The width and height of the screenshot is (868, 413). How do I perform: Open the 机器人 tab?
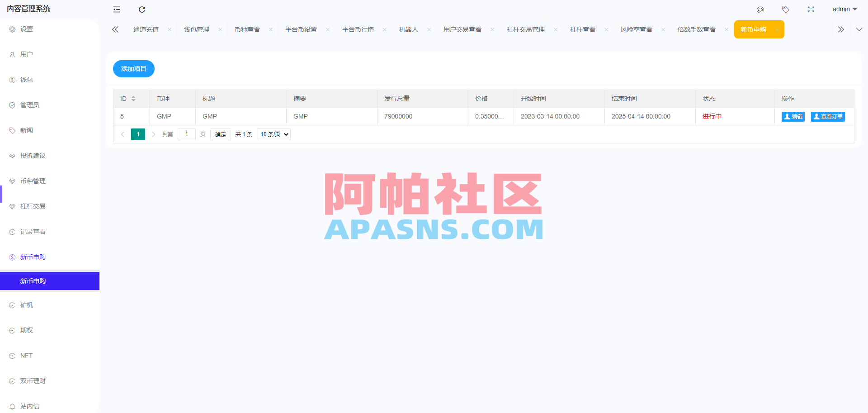[409, 29]
